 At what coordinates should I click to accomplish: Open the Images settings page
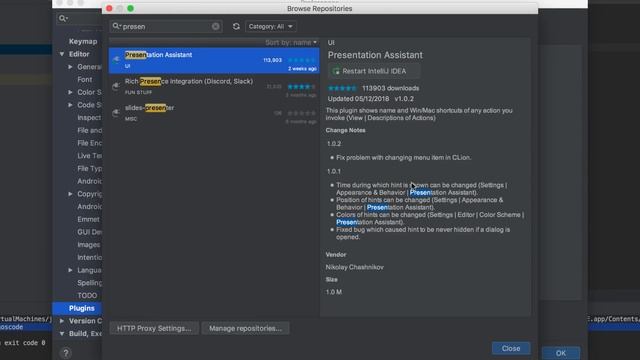tap(89, 245)
